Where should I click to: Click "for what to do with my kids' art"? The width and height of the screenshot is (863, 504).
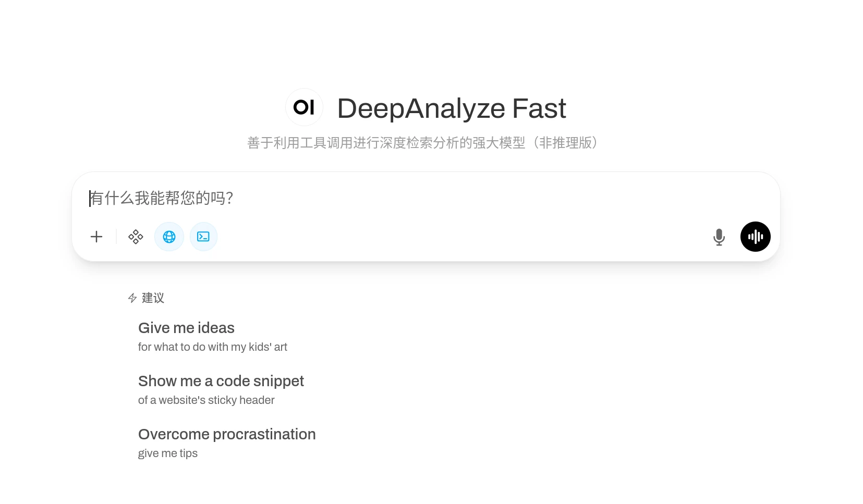212,347
